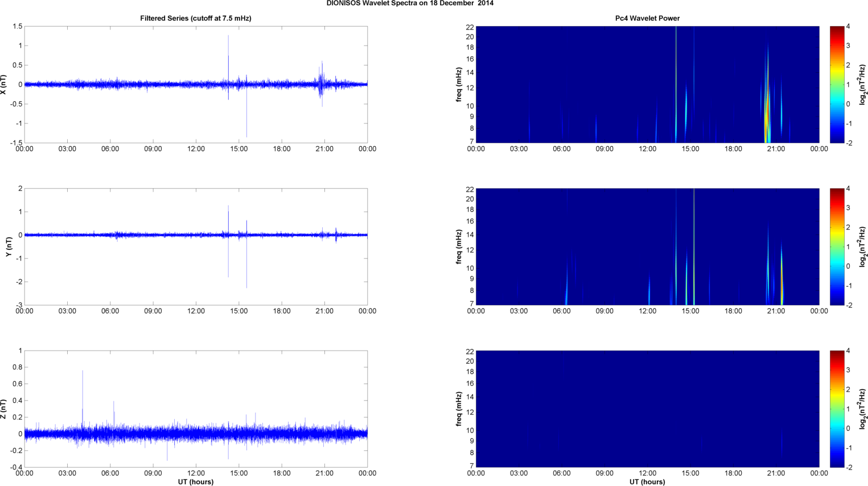Click the "Y (nT)" axis label
This screenshot has height=486, width=868.
(9, 246)
